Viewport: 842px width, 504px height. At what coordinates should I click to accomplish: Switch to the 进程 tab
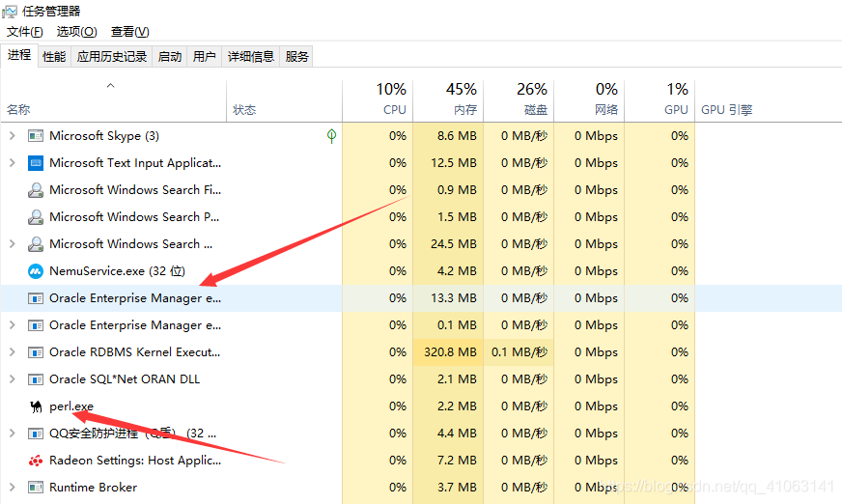point(19,55)
